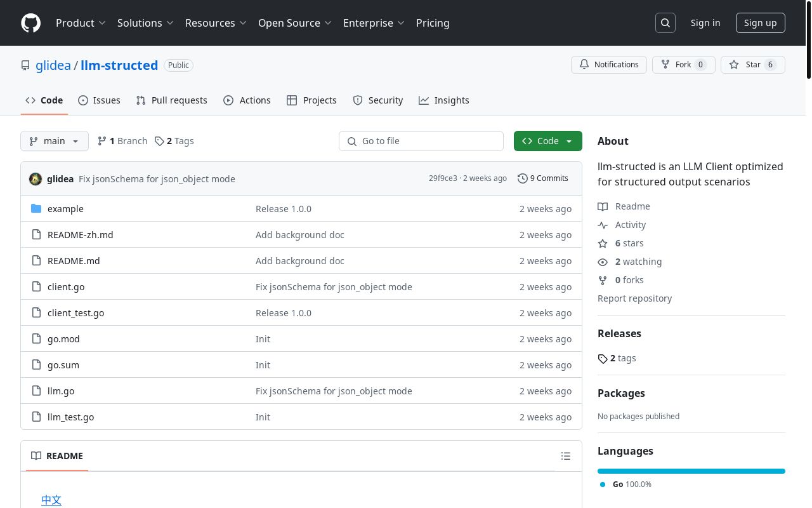Click the GitHub logo icon
The width and height of the screenshot is (812, 508).
click(30, 23)
